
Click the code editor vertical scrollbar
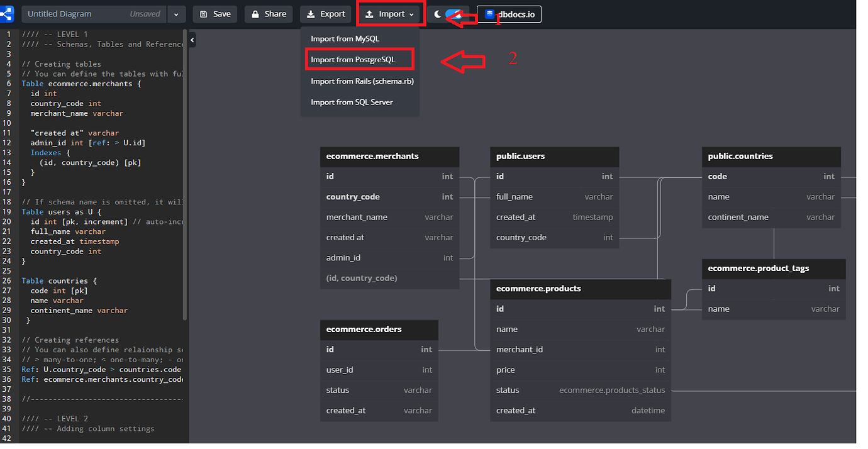tap(184, 174)
